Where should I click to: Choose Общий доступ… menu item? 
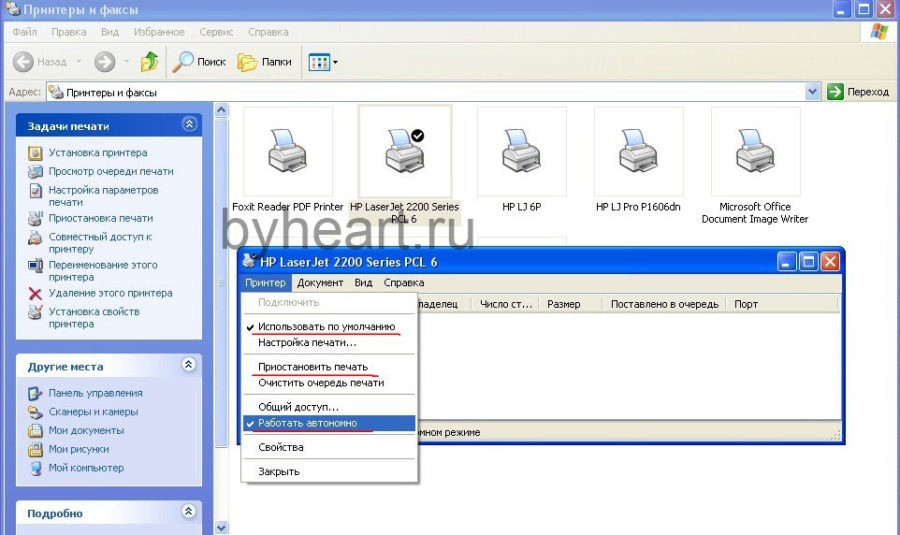click(x=328, y=406)
